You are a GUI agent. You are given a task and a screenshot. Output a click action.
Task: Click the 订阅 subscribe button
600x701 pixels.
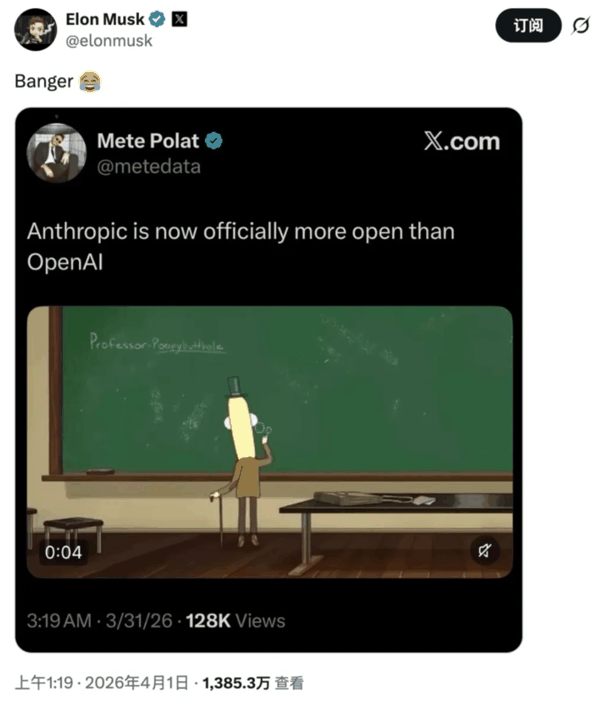pyautogui.click(x=528, y=25)
